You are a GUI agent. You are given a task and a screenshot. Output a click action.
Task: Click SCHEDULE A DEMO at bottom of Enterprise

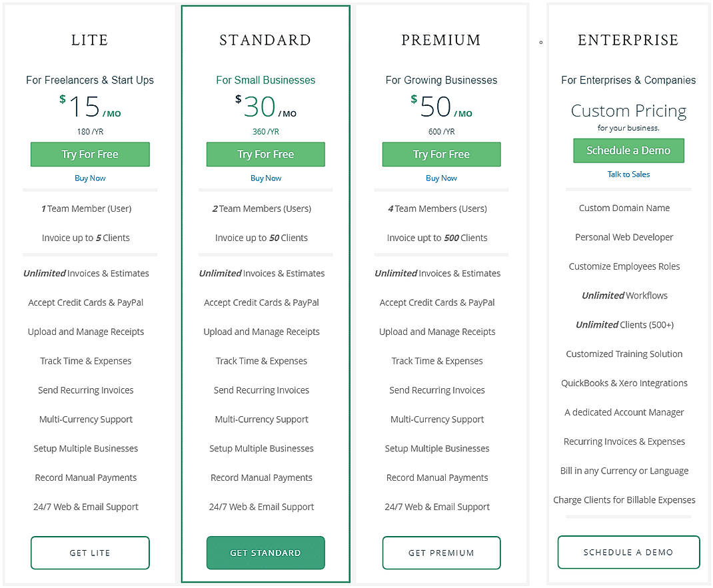[x=628, y=552]
